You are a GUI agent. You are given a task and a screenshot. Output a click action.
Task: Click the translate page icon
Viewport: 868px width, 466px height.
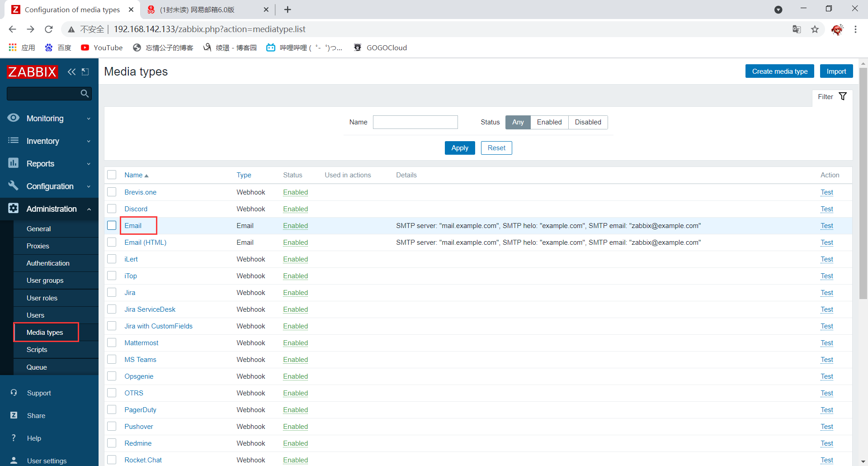pos(797,29)
